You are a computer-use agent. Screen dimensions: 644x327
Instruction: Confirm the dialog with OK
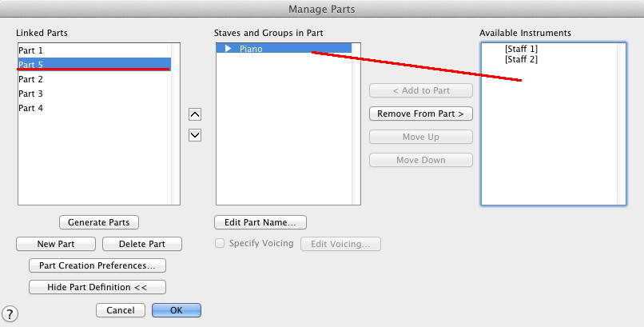click(x=177, y=310)
